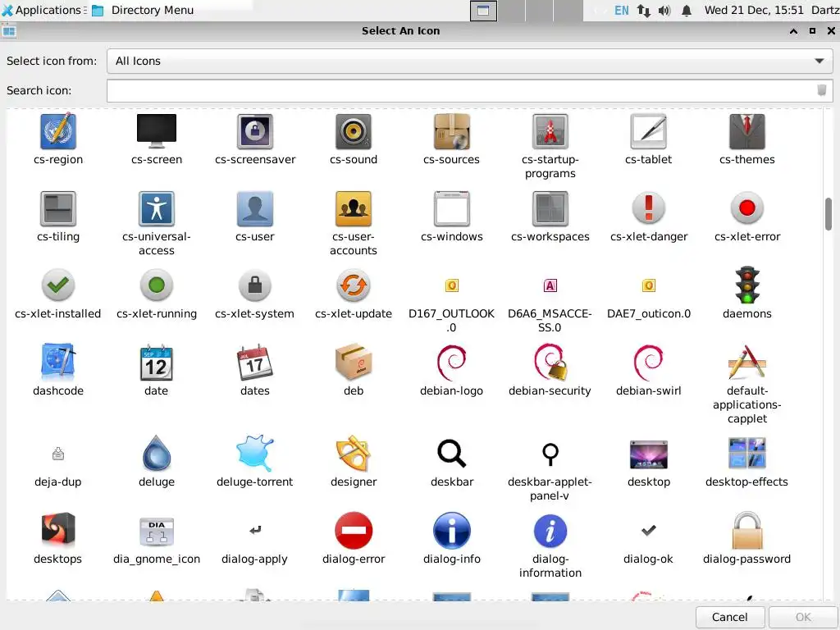Click the Cancel button
This screenshot has width=840, height=630.
pos(729,617)
